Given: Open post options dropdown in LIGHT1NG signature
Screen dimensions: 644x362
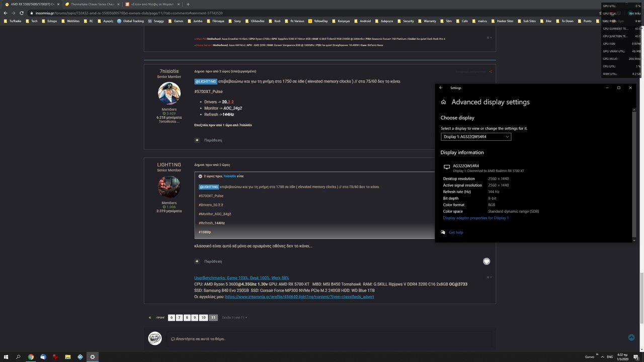Looking at the screenshot, I should [489, 277].
